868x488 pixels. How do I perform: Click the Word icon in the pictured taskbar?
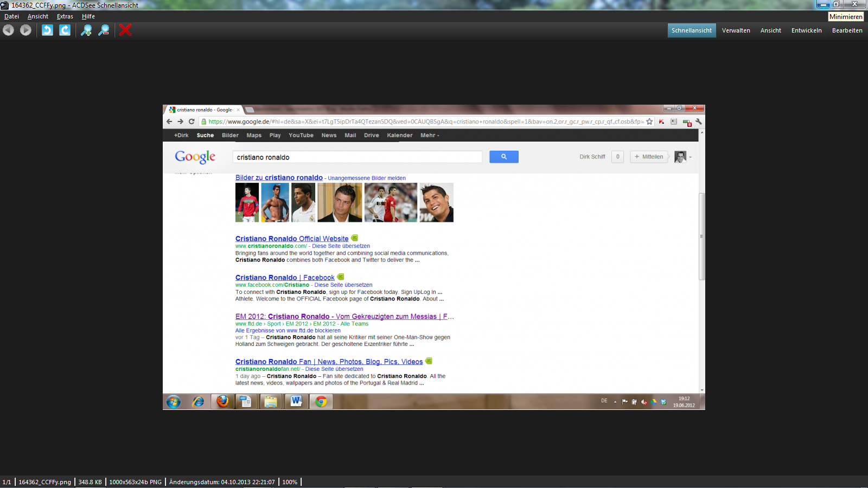click(x=296, y=402)
